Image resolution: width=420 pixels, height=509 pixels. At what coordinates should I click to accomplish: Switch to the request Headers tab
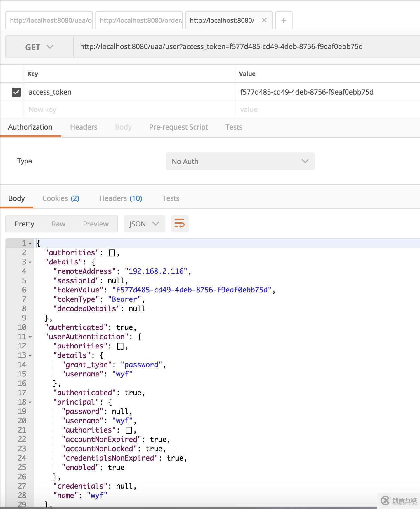[x=84, y=127]
